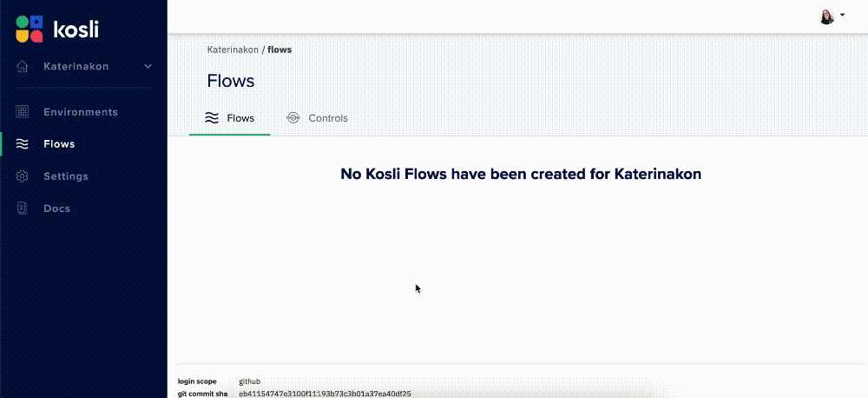Expand the Katerinakon organization chevron
868x398 pixels.
pos(148,67)
